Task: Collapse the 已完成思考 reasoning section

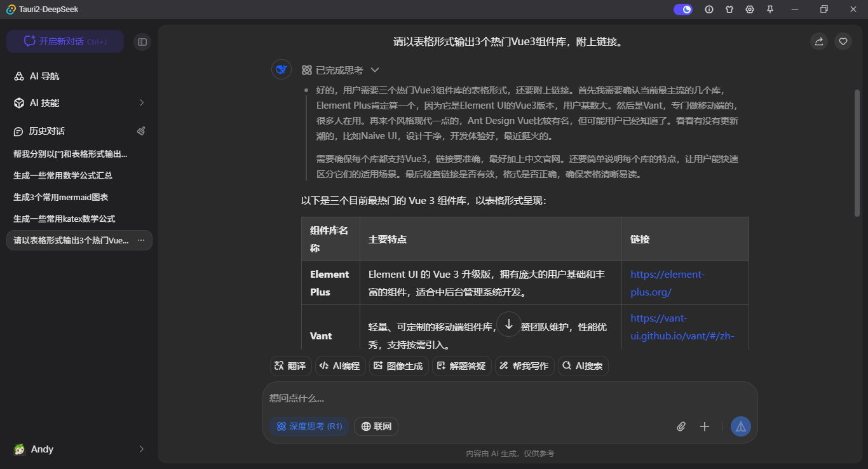Action: click(375, 70)
